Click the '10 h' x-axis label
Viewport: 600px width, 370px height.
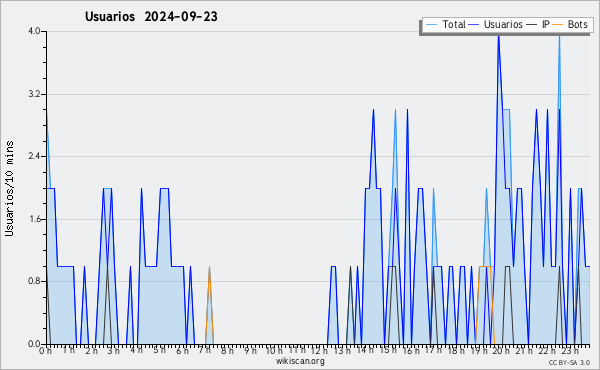274,350
